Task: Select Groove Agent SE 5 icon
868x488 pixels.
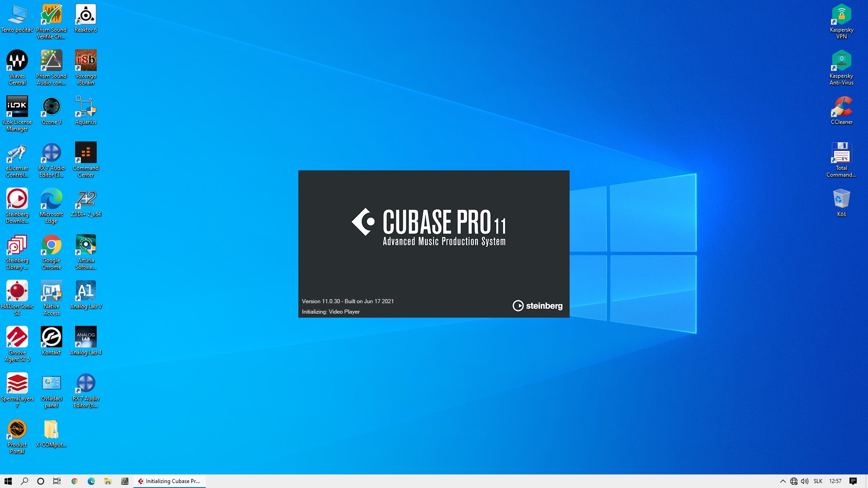Action: tap(17, 344)
